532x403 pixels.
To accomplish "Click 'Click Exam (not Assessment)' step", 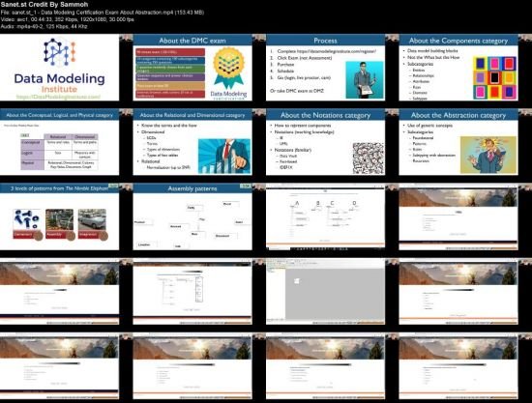I will 305,58.
